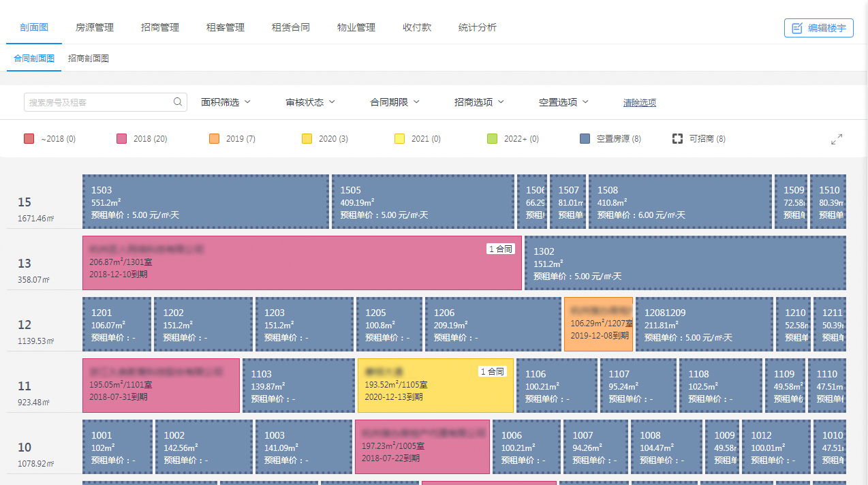Click the fullscreen expand icon
868x485 pixels.
coord(837,139)
